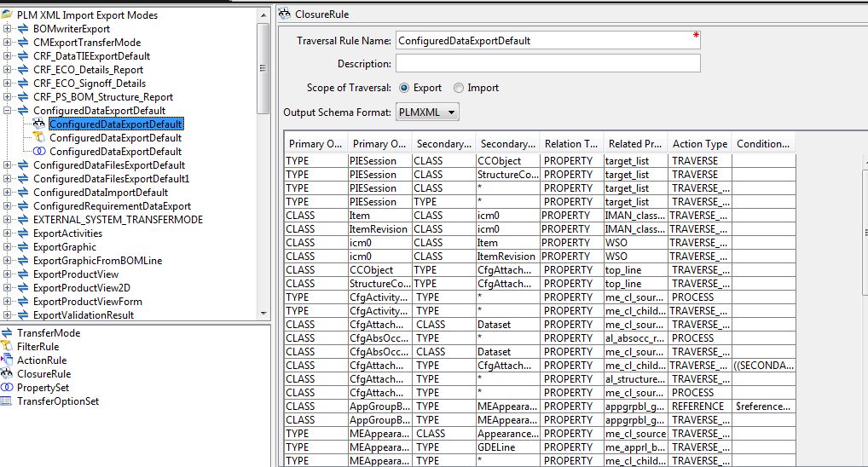Screen dimensions: 868x467
Task: Click the property set icon under ConfiguredDataExportDefault
Action: click(38, 151)
